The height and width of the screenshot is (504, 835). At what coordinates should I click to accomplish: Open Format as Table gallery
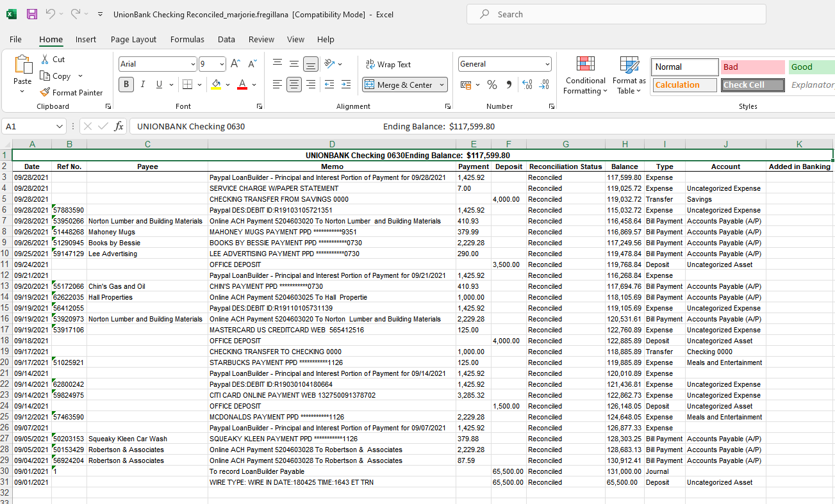pyautogui.click(x=629, y=76)
